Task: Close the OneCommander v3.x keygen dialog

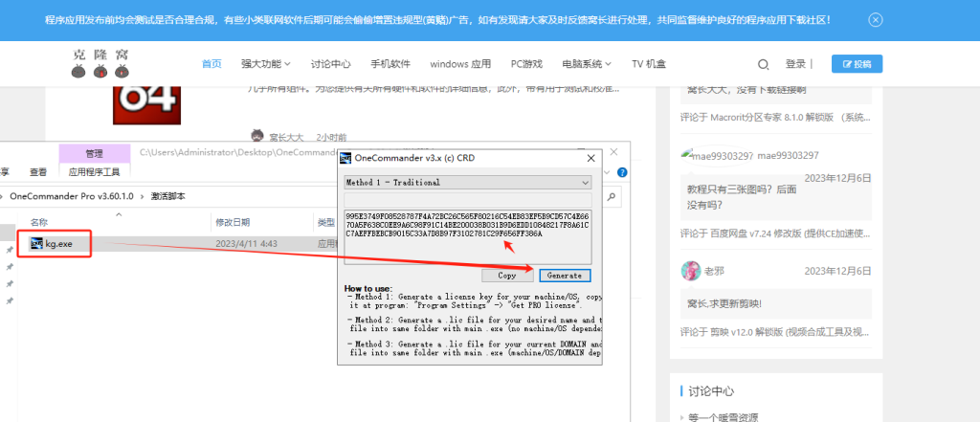Action: pyautogui.click(x=590, y=158)
